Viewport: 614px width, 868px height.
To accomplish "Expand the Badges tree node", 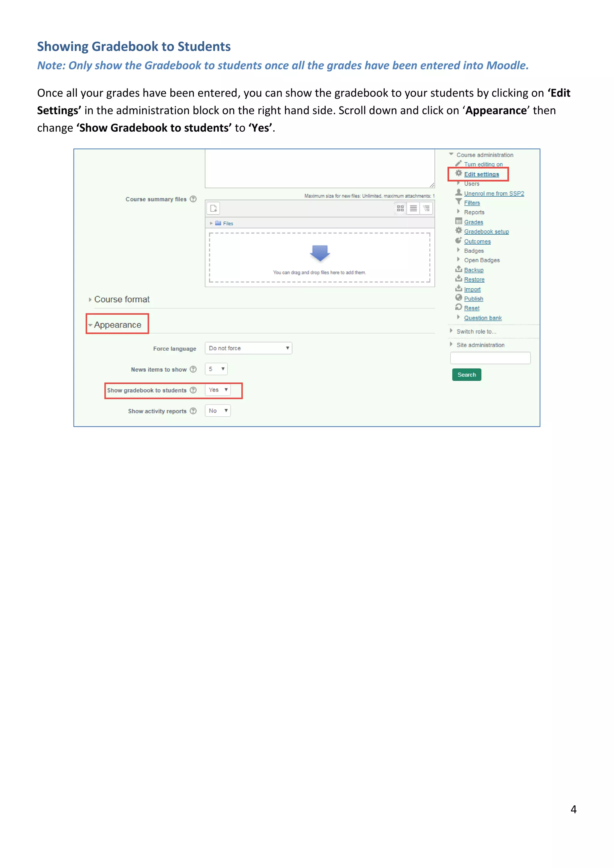I will click(x=459, y=250).
